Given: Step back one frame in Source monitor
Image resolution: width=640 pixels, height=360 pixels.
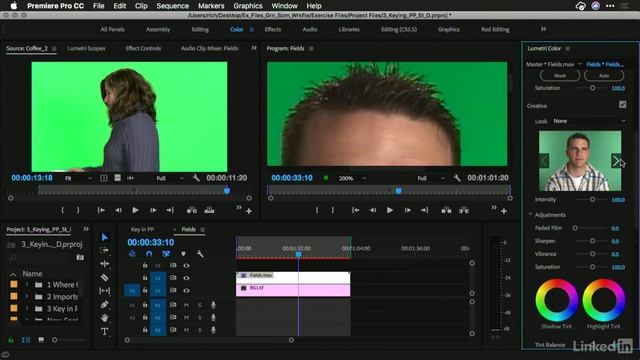Looking at the screenshot, I should (x=118, y=210).
